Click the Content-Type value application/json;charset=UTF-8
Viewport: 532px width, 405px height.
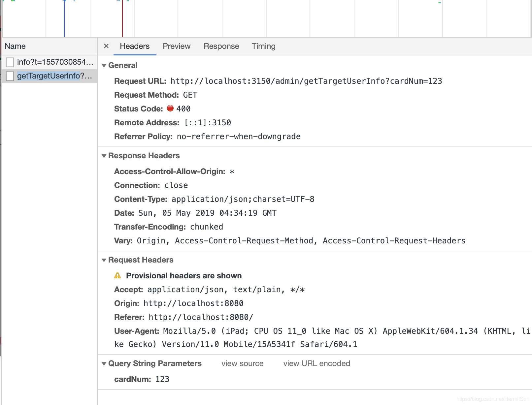click(x=243, y=199)
